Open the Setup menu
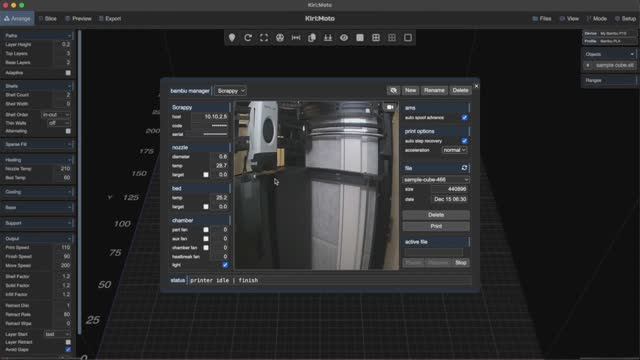Screen dimensions: 640x360 point(625,19)
